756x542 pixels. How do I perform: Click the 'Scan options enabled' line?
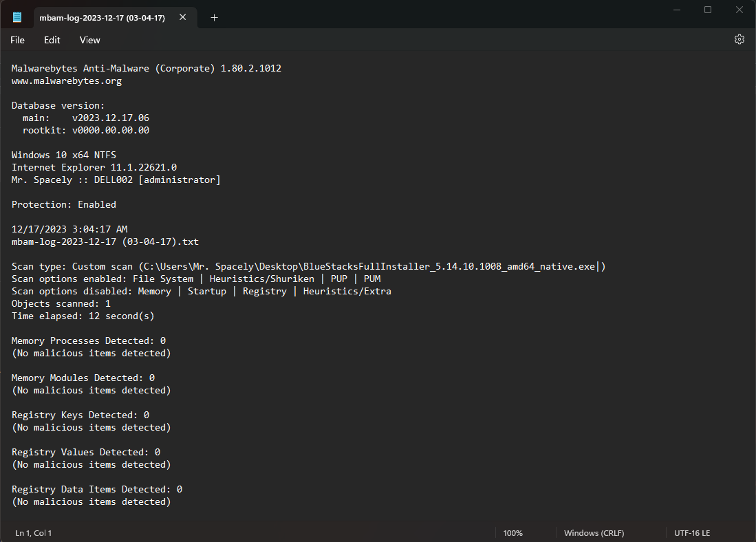pos(196,279)
